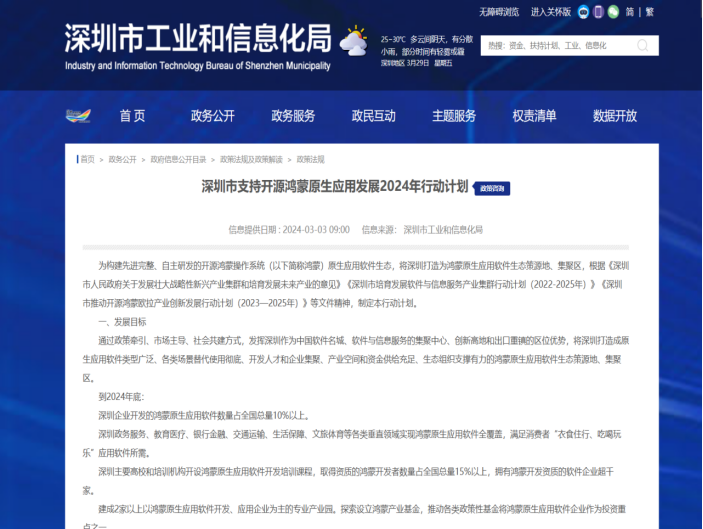The image size is (703, 529).
Task: Click the colorful logo beside 首页
Action: pos(78,116)
